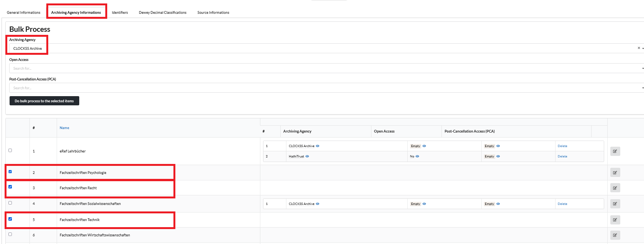Viewport: 644px width, 244px height.
Task: Select the Fachzeitschriften Sozialwissenschaften checkbox
Action: pos(10,203)
